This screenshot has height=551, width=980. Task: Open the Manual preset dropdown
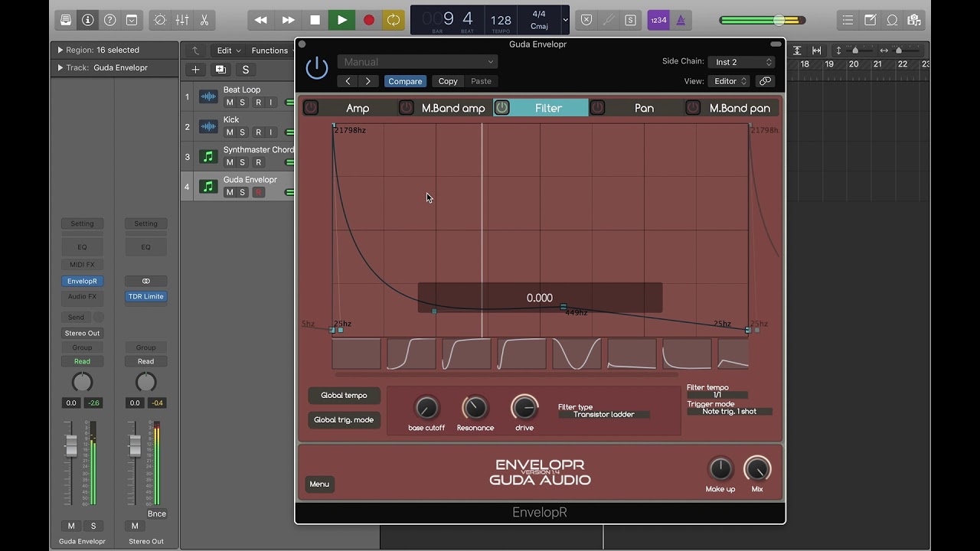tap(417, 62)
